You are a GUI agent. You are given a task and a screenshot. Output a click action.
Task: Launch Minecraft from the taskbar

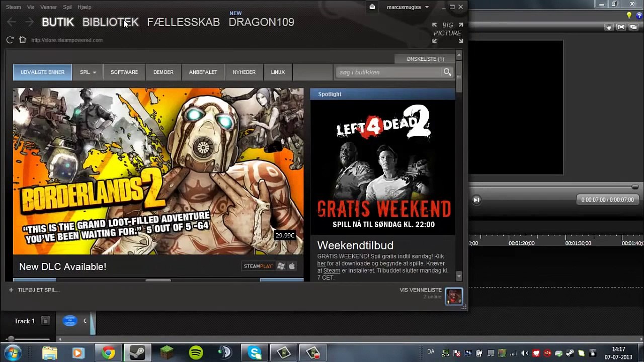coord(167,353)
